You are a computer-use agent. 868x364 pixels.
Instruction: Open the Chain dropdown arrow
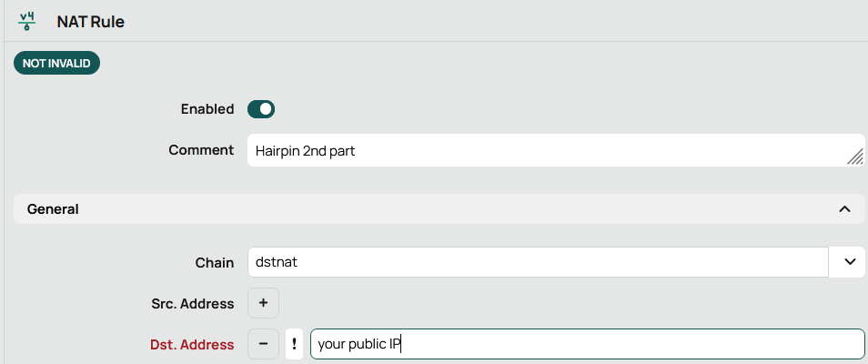848,262
